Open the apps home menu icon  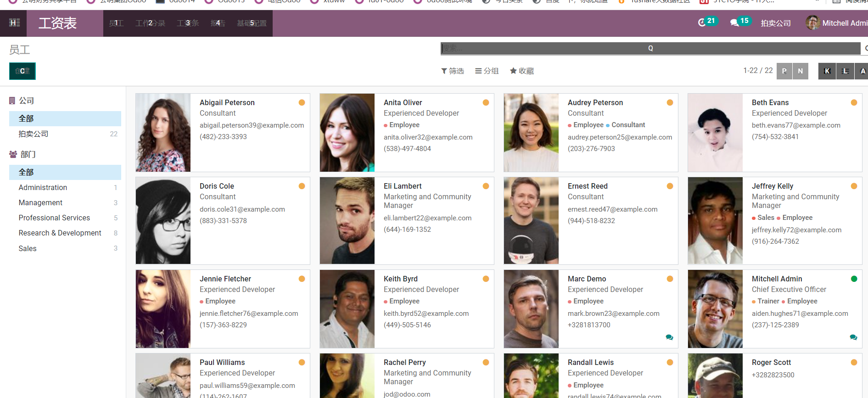(x=14, y=23)
